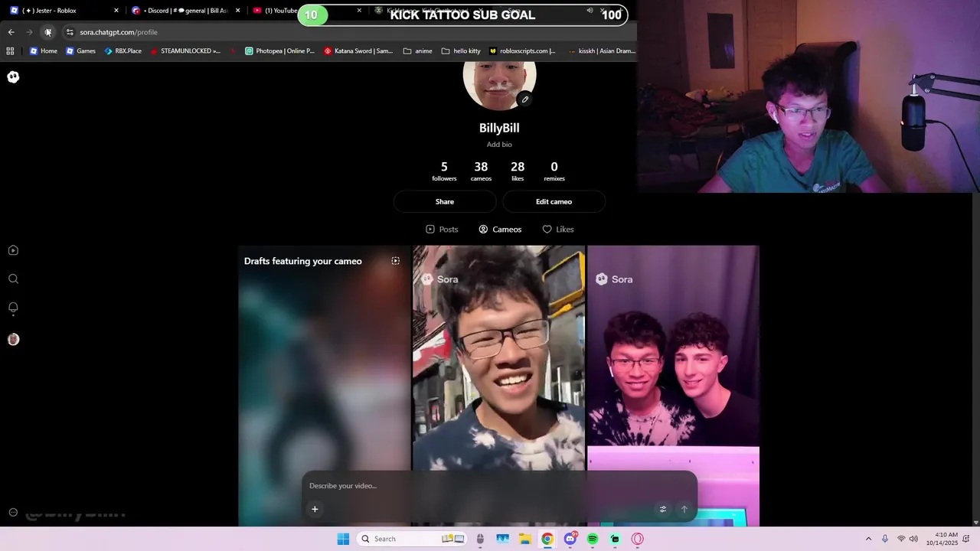Screen dimensions: 980x551
Task: Close the Discord general tab
Action: pyautogui.click(x=238, y=11)
